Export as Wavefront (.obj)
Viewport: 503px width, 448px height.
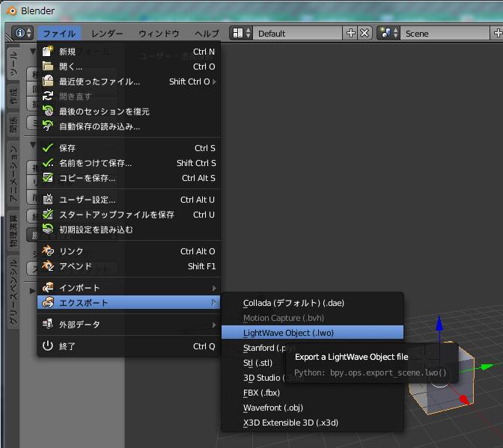tap(312, 408)
